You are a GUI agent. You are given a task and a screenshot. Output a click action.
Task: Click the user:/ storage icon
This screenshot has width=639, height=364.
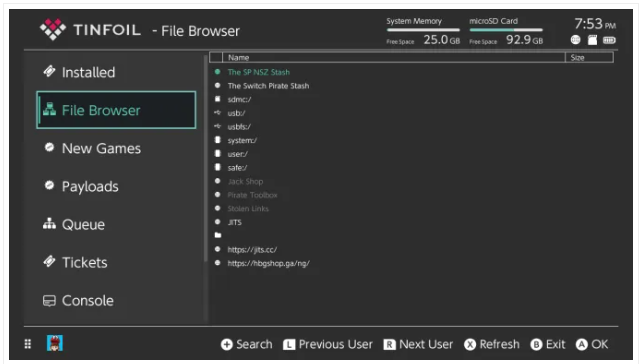point(218,154)
